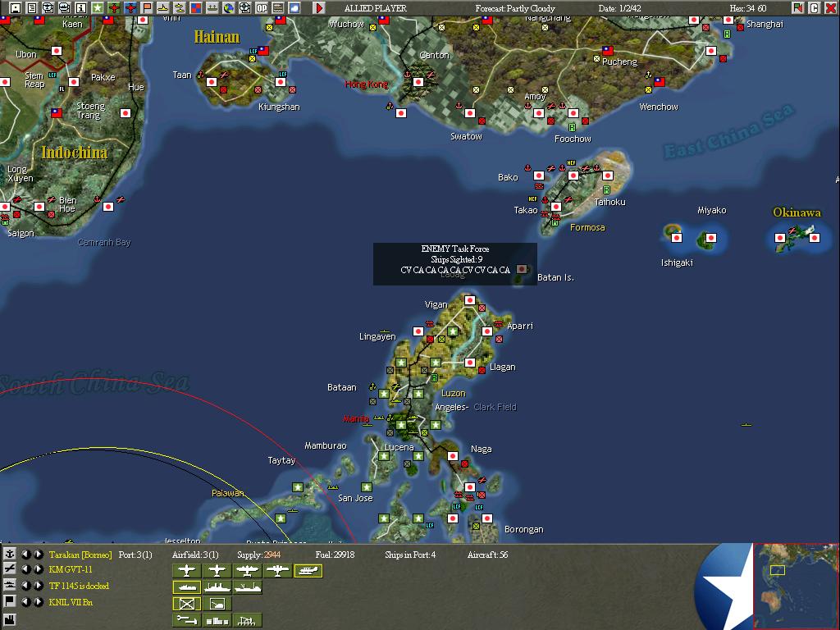Open the double yellow ships list icon

point(179,7)
